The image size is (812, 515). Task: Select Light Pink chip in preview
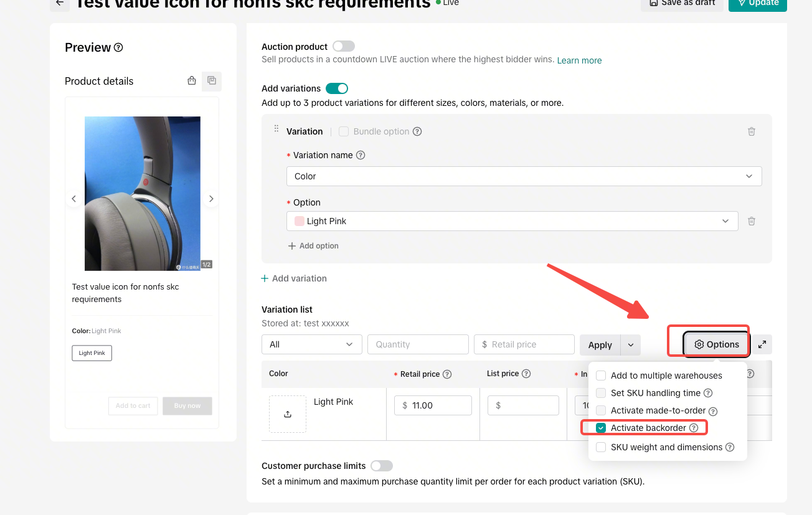(92, 353)
